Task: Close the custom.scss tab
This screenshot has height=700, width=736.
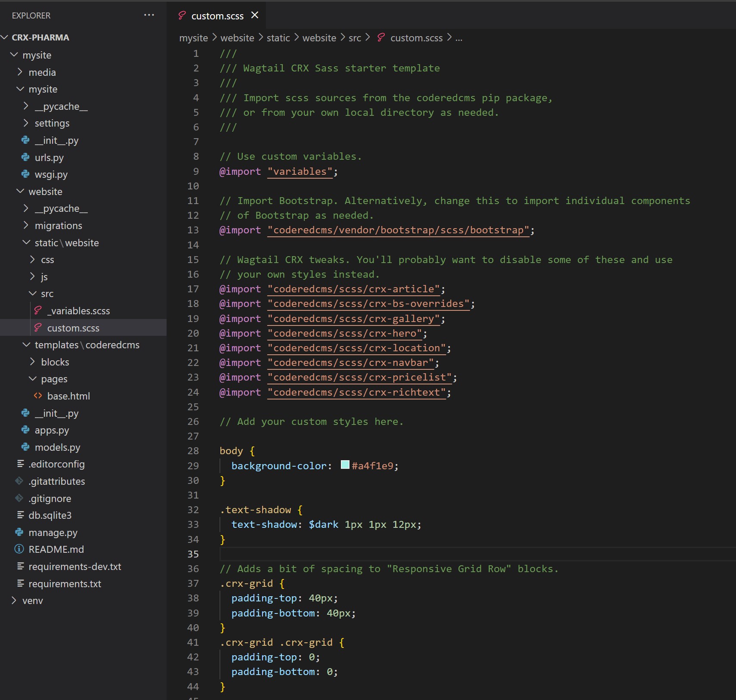Action: click(x=255, y=15)
